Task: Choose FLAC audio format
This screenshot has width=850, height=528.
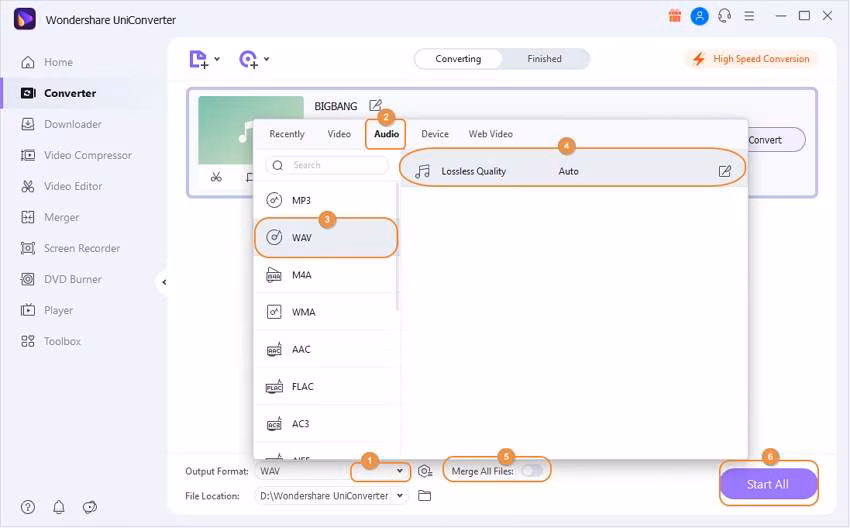Action: (326, 387)
